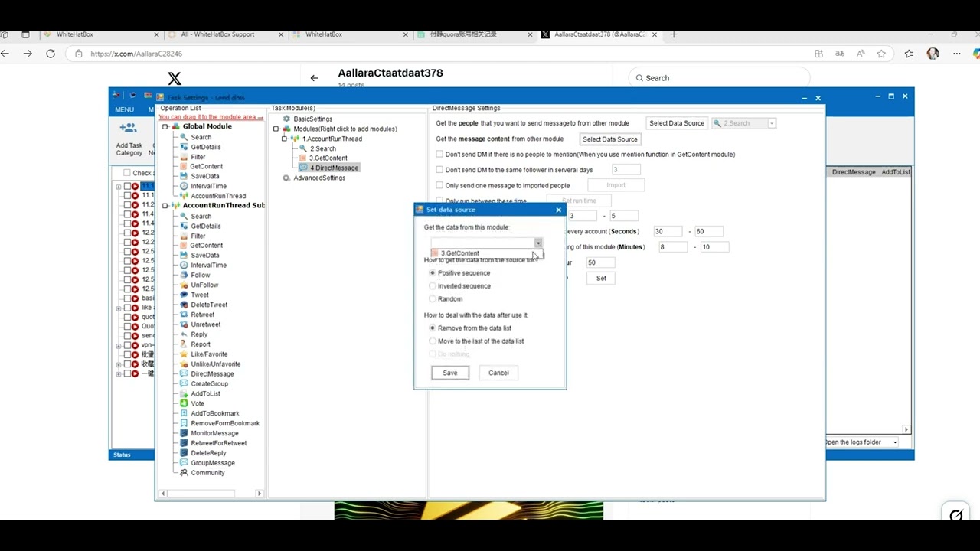Click Select Data Source for people
The image size is (980, 551).
677,123
